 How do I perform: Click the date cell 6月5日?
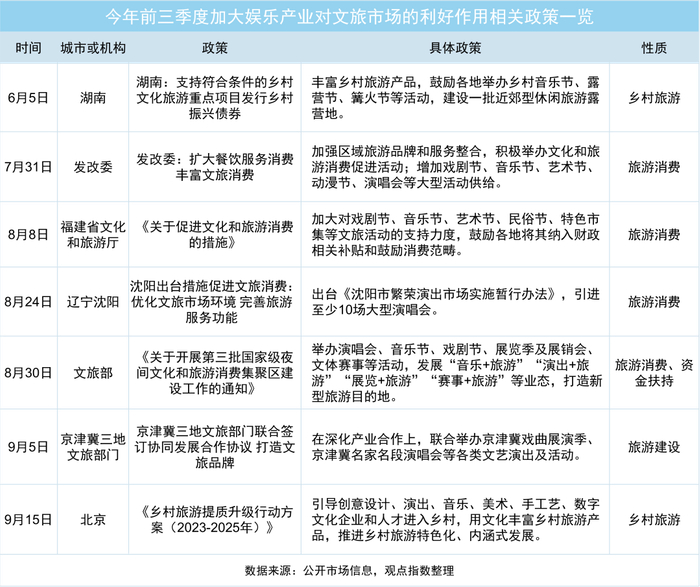[29, 98]
